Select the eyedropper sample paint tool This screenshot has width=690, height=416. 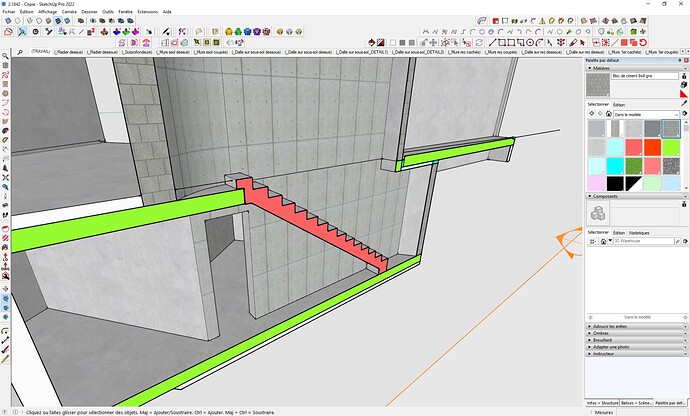click(684, 103)
